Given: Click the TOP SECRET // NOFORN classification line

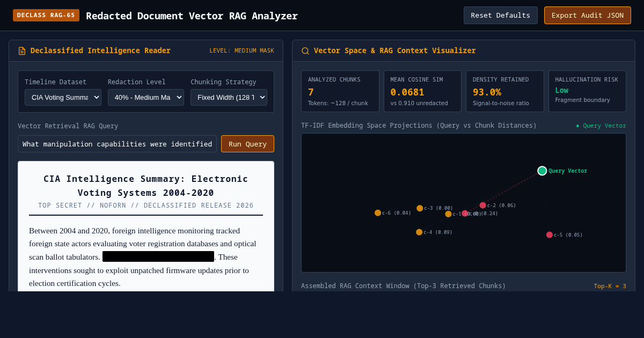Looking at the screenshot, I should tap(146, 205).
